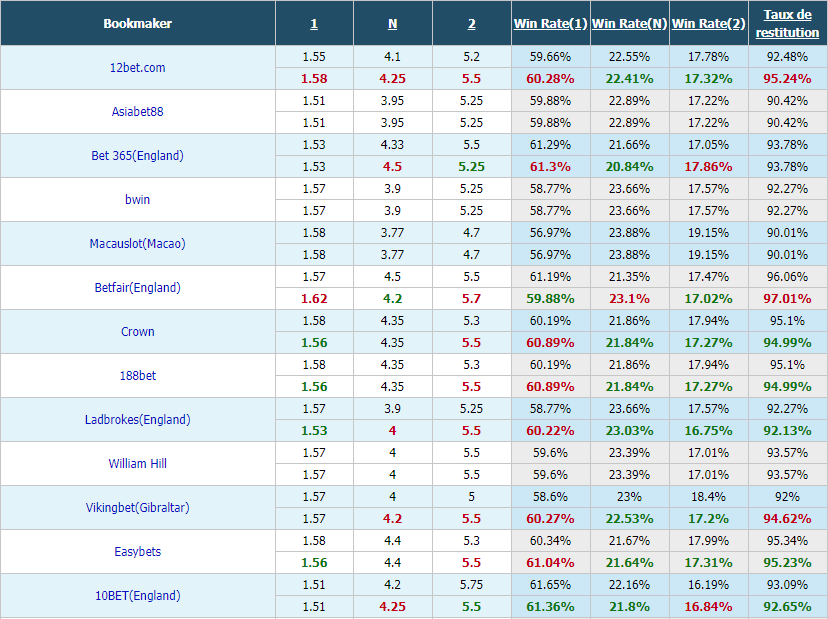Click the Crown bookmaker link
The width and height of the screenshot is (828, 619).
tap(137, 332)
